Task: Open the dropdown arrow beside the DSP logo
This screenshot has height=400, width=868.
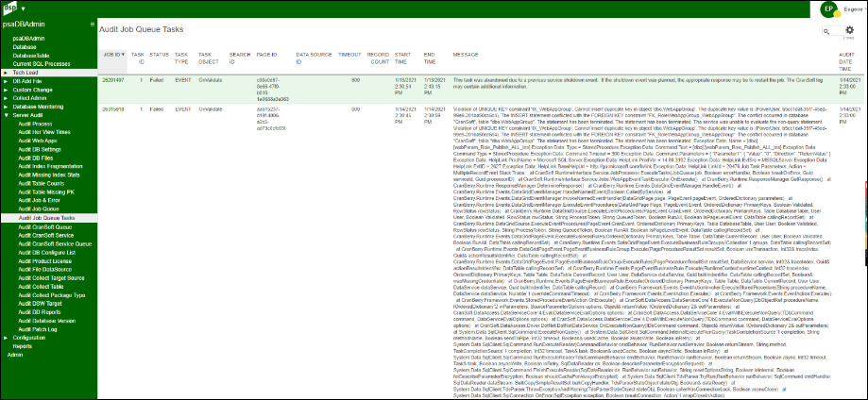Action: (x=23, y=9)
